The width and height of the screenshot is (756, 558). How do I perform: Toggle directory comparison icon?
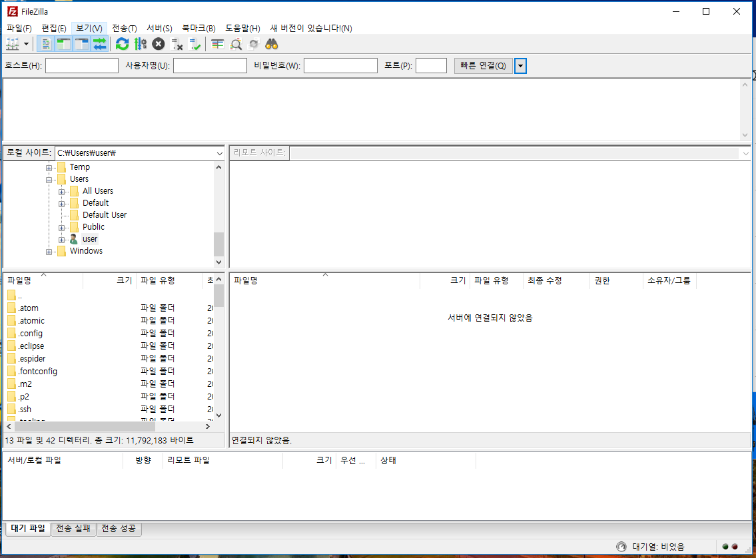[x=236, y=45]
